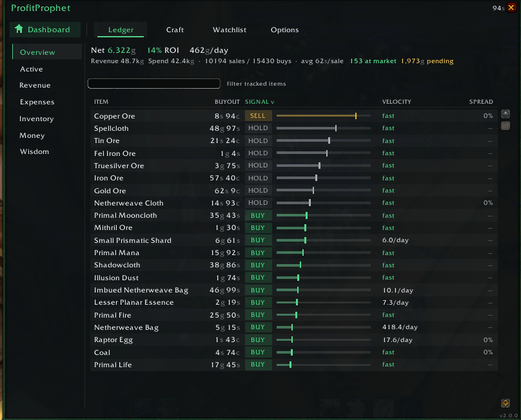
Task: Click the SELL badge on Copper Ore
Action: [x=258, y=115]
